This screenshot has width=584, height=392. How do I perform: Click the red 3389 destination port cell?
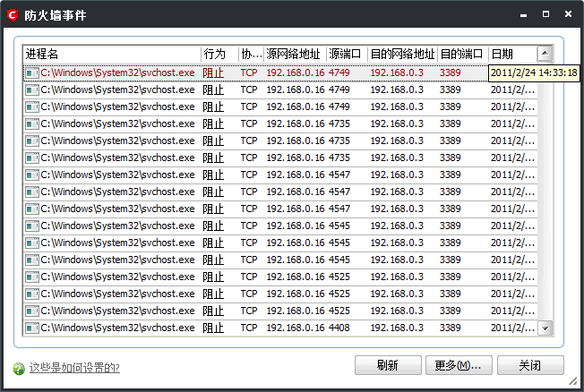(x=450, y=72)
